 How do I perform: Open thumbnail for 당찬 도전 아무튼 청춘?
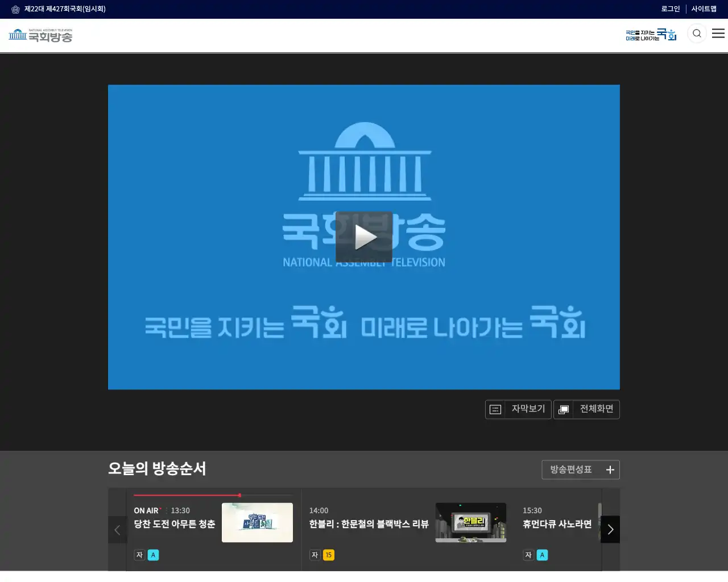click(257, 522)
